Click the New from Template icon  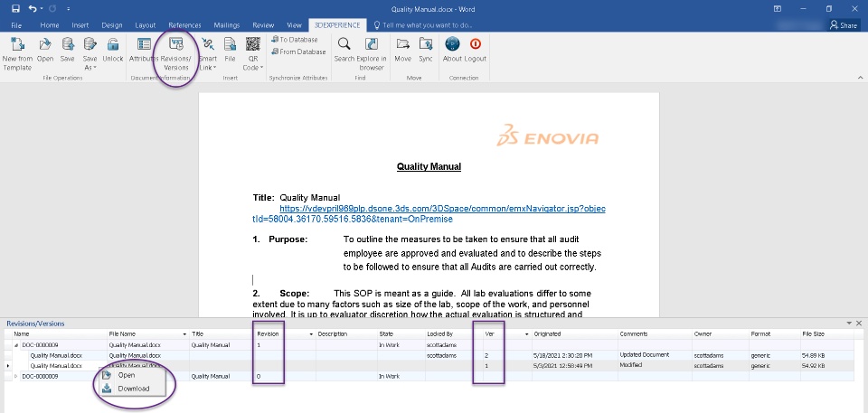pyautogui.click(x=17, y=44)
